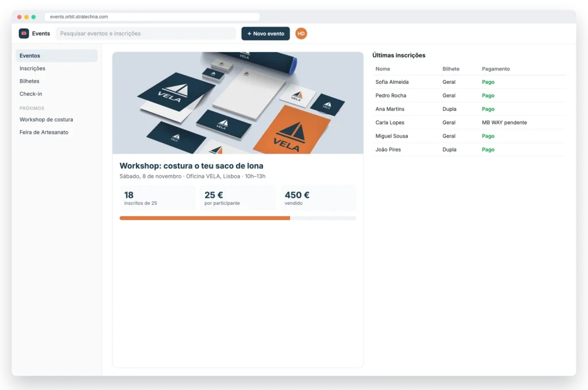Open the HD user avatar

point(301,33)
